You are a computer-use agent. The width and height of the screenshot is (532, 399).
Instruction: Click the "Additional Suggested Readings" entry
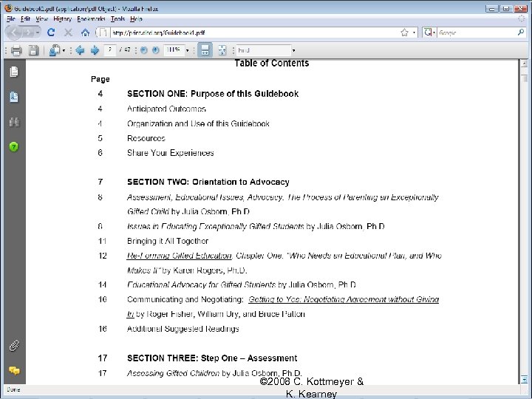(183, 329)
